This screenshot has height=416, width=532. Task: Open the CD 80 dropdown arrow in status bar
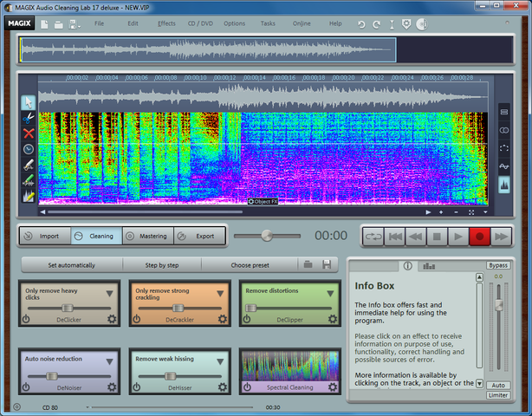(88, 407)
